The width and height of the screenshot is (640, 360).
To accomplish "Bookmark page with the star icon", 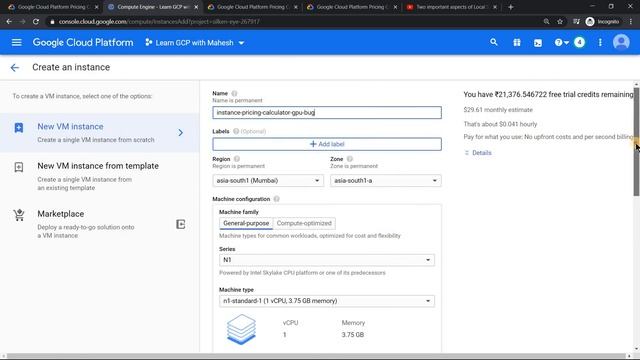I will coord(560,21).
